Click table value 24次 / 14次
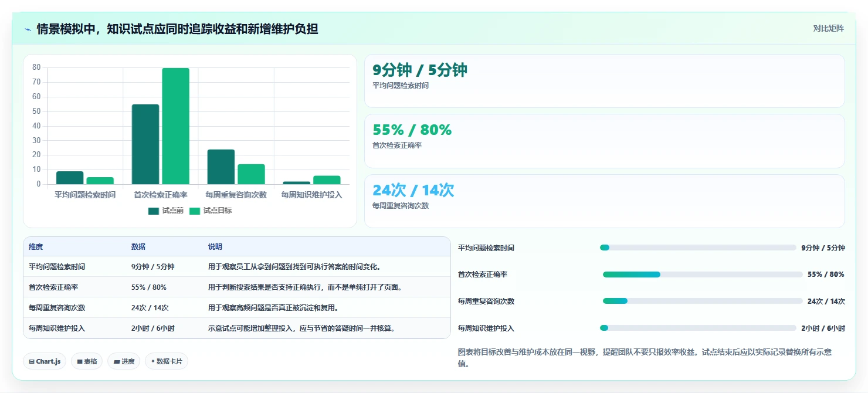Screen dimensions: 868x393 (x=150, y=308)
